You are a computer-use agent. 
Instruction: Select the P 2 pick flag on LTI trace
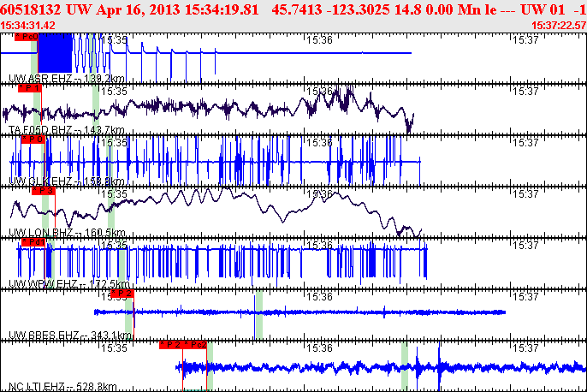tap(171, 344)
